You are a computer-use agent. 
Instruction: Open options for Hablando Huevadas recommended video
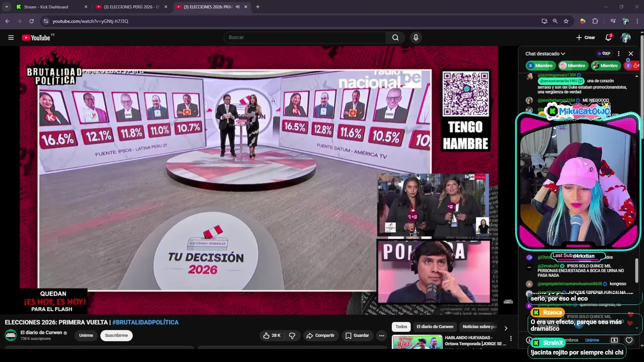[511, 339]
